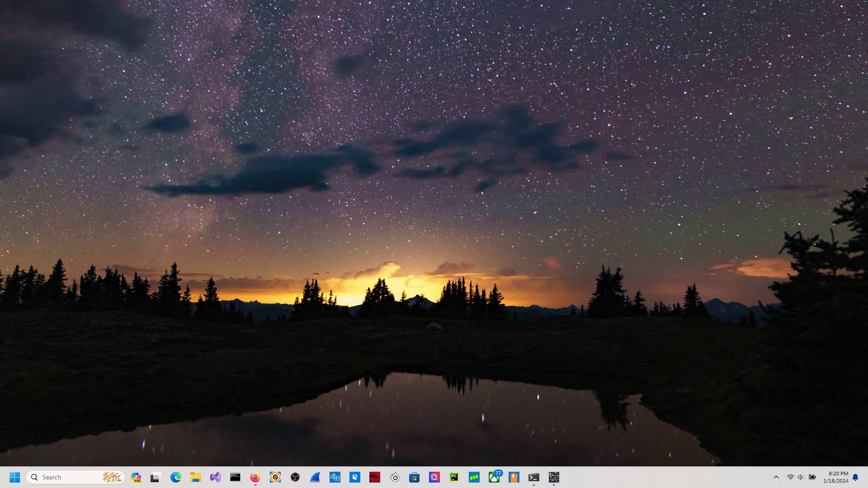Launch Visual Studio from the taskbar
Viewport: 868px width, 488px height.
click(x=215, y=477)
